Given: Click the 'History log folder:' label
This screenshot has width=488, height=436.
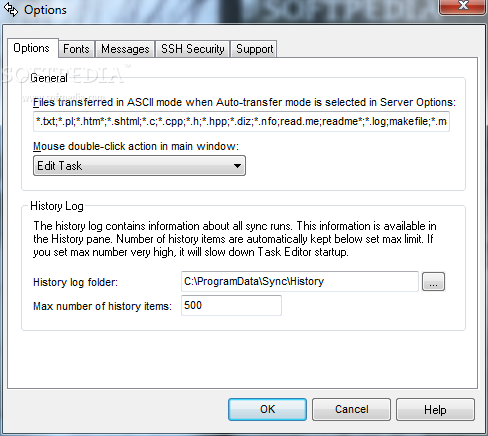Looking at the screenshot, I should point(75,282).
